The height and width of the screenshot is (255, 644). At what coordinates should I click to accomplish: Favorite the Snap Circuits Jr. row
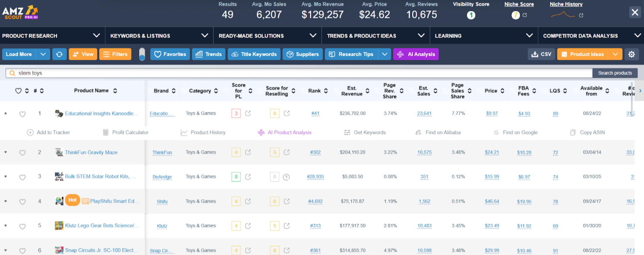pos(22,250)
